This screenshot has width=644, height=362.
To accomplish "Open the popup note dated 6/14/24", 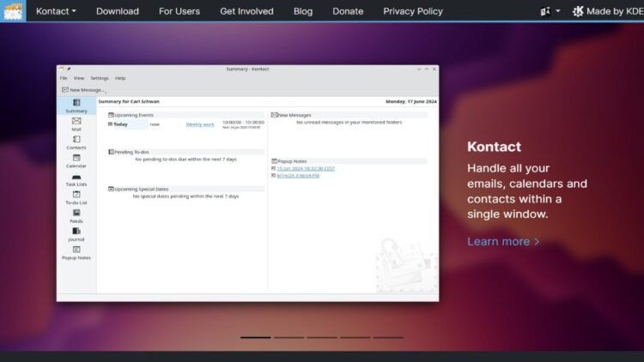I will tap(298, 175).
